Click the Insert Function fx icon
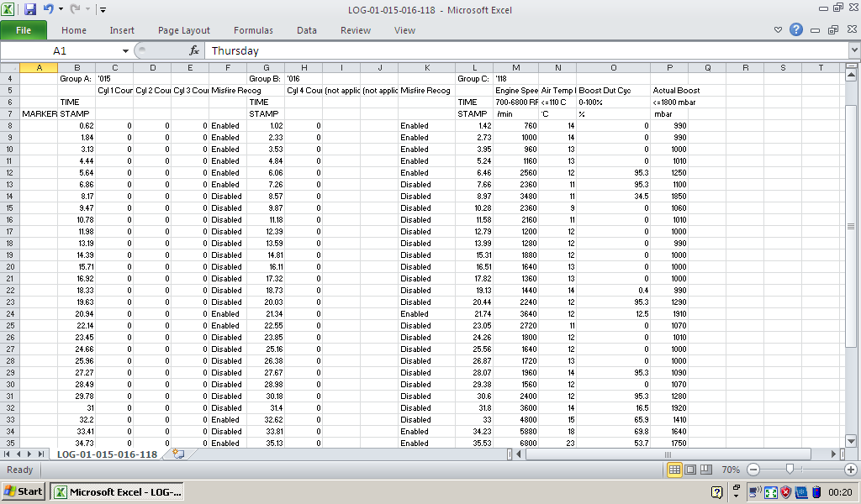Viewport: 861px width, 504px height. click(x=194, y=51)
